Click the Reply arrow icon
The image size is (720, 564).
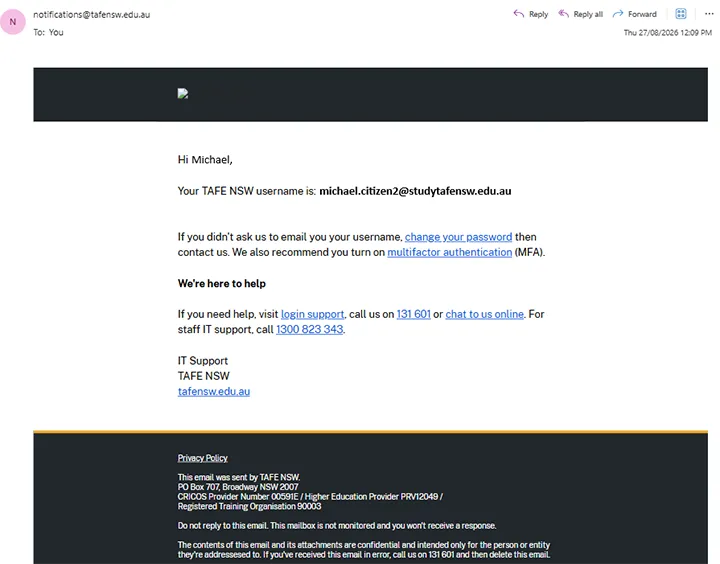518,14
